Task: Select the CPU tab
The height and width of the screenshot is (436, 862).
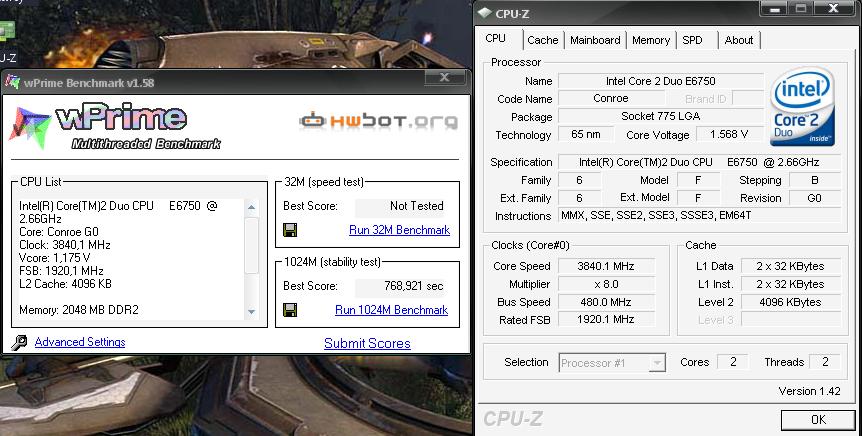Action: pos(496,38)
